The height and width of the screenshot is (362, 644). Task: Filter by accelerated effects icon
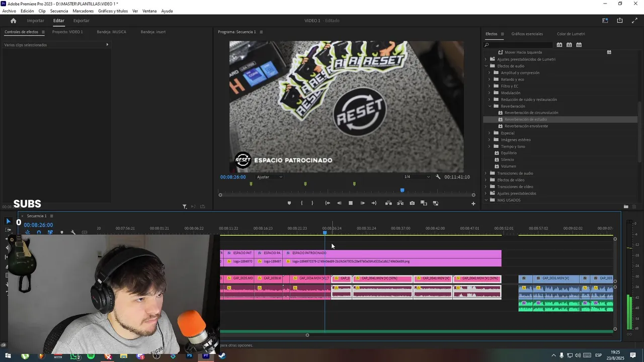pos(559,45)
